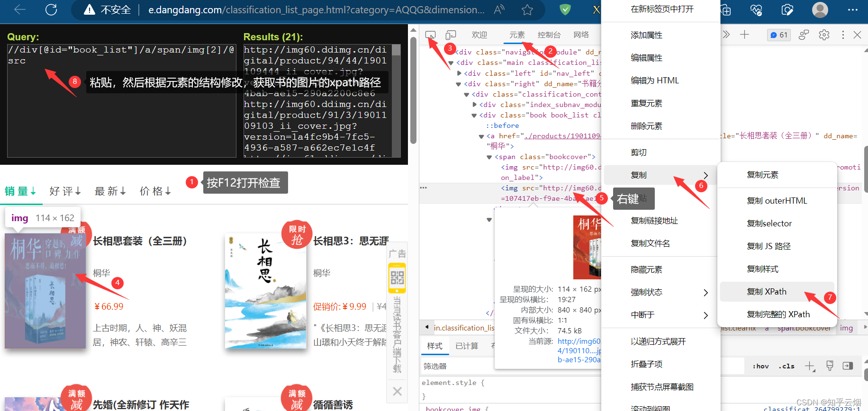Screen dimensions: 868x411
Task: Select the 已计算 computed tab
Action: point(467,346)
